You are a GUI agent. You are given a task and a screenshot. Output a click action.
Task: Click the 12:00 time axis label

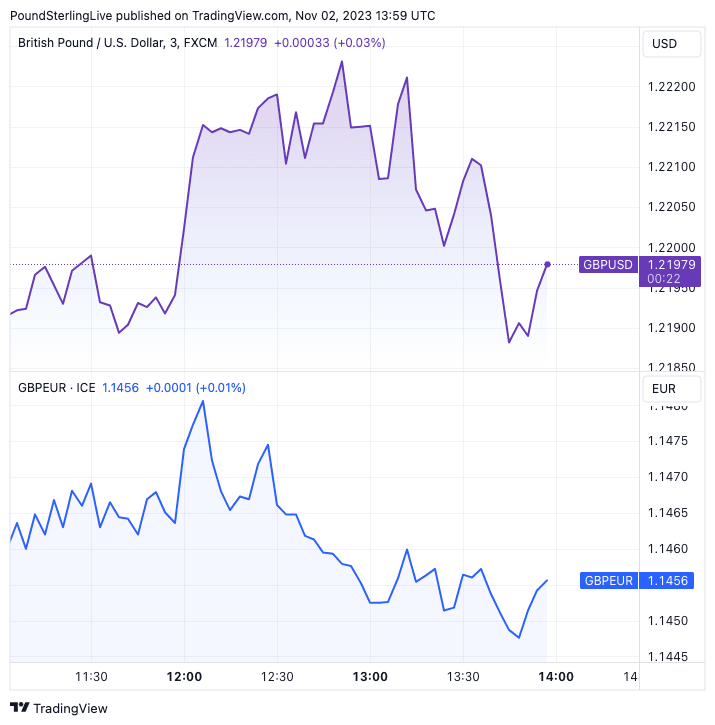click(x=185, y=677)
